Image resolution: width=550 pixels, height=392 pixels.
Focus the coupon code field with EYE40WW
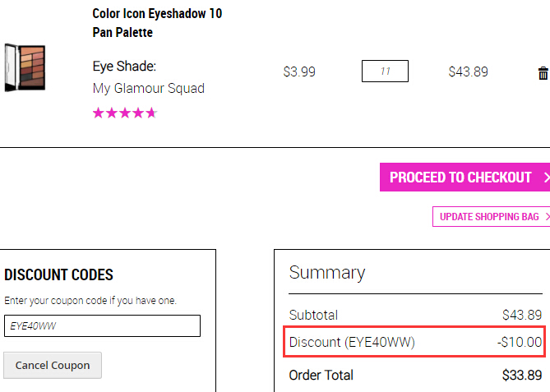pyautogui.click(x=102, y=325)
